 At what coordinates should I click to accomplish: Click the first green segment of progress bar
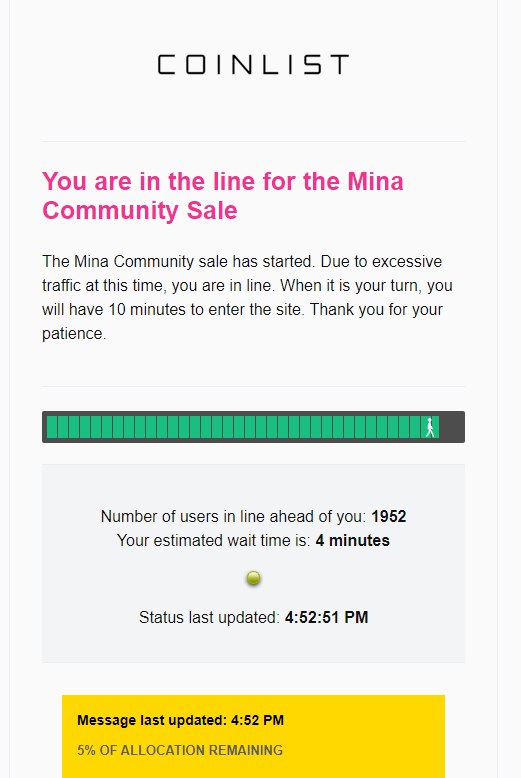click(x=52, y=427)
